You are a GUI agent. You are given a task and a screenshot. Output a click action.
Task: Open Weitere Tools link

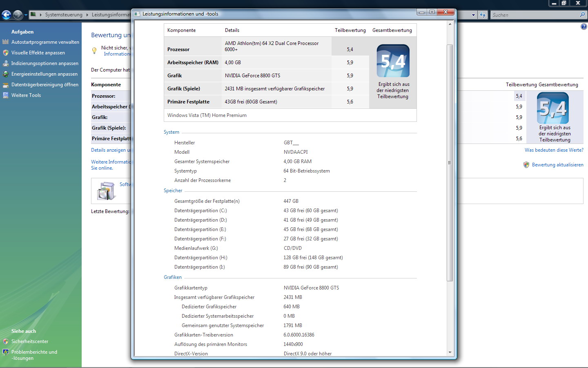coord(26,95)
